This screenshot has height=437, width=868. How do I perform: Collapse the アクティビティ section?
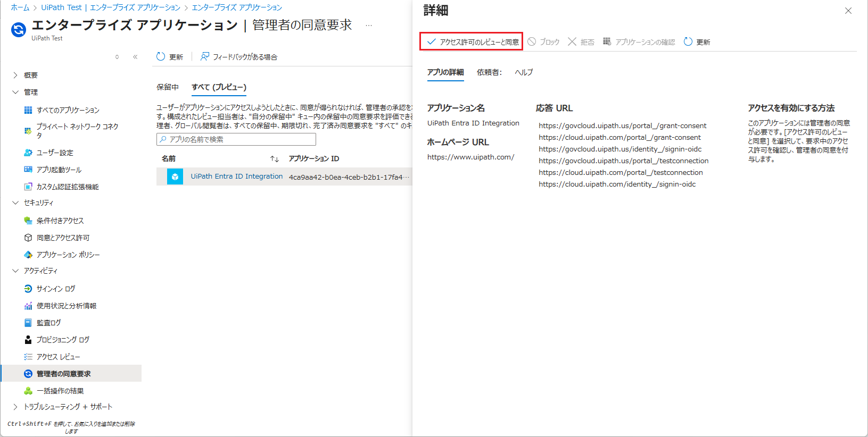coord(15,271)
